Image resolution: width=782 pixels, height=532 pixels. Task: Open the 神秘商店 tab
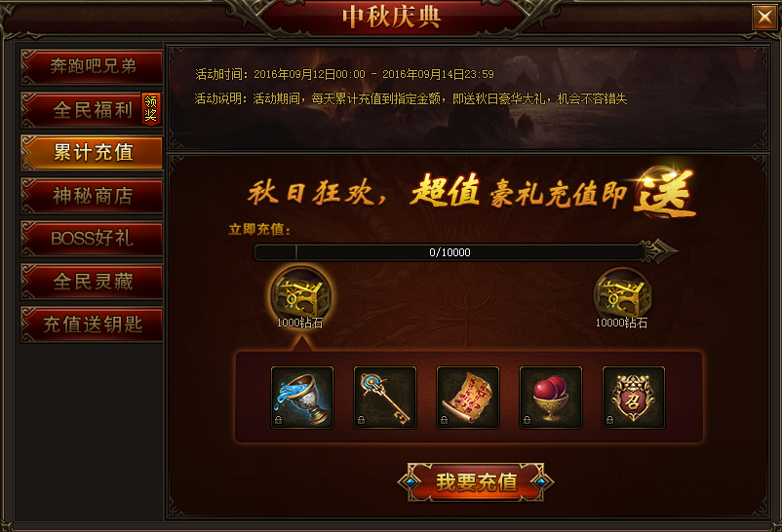tap(92, 195)
